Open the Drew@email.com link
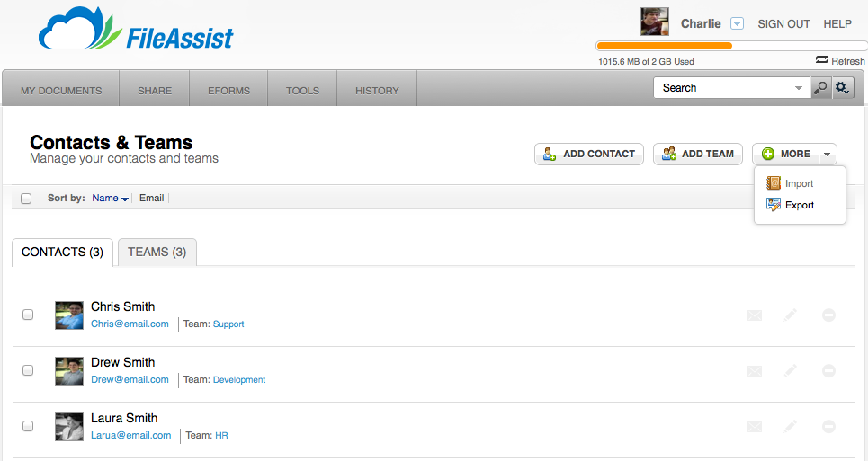The width and height of the screenshot is (868, 461). (130, 380)
